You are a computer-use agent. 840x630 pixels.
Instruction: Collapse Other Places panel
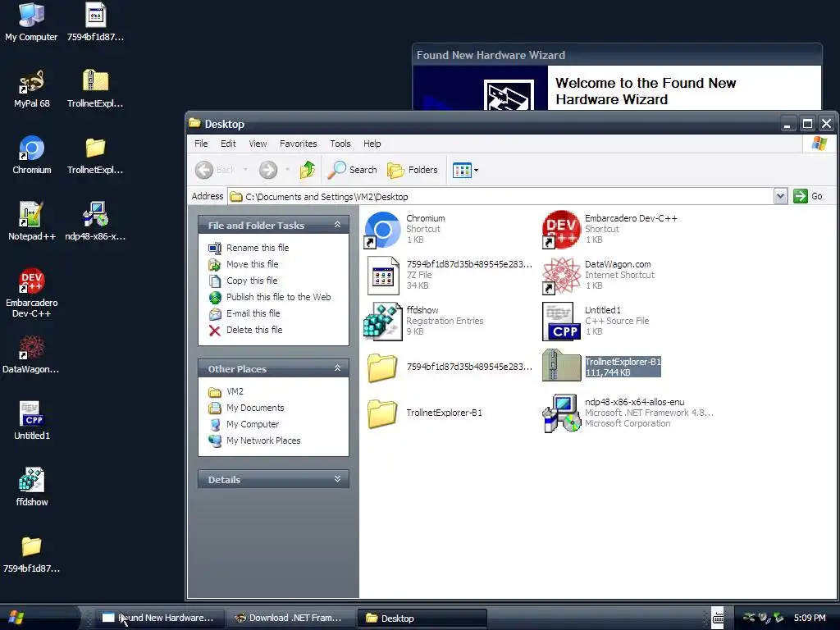337,368
